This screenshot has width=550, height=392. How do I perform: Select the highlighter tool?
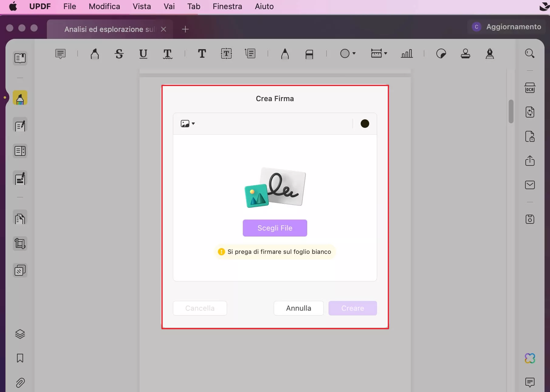pos(95,54)
